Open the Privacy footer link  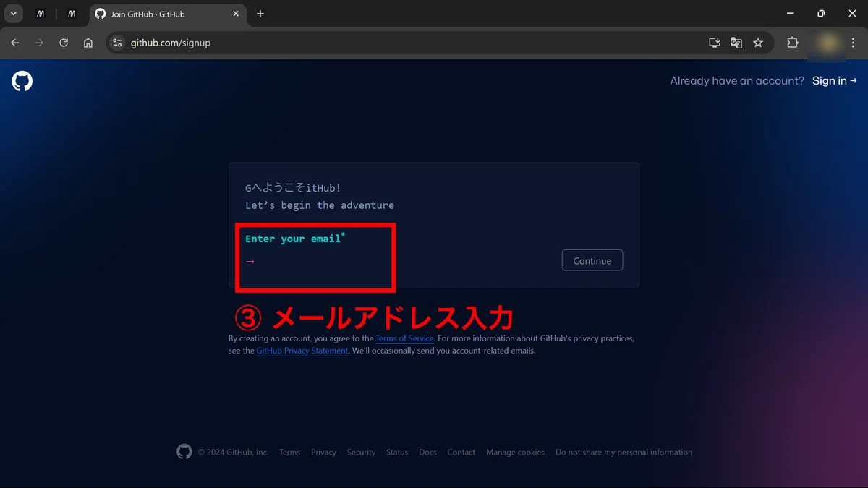(323, 453)
